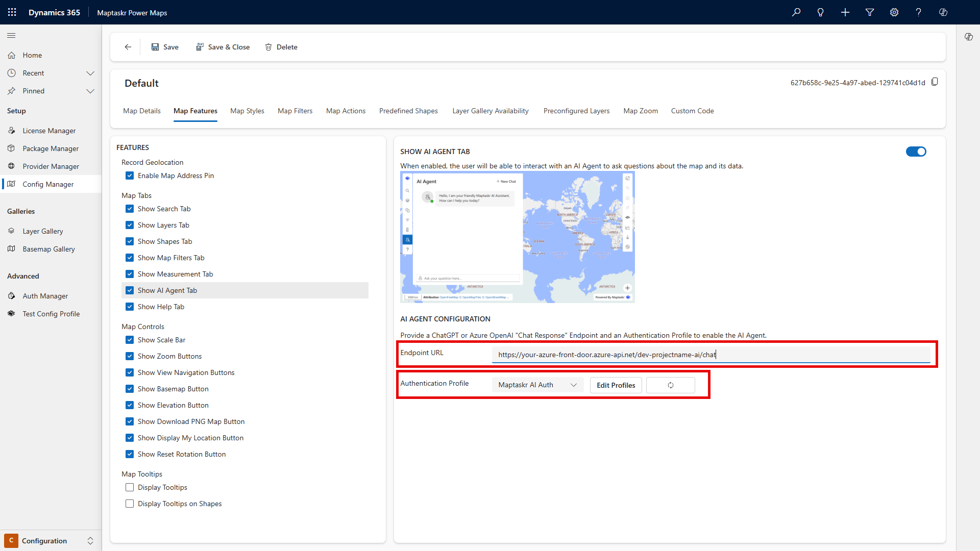This screenshot has width=980, height=551.
Task: Click the back arrow icon
Action: coord(128,47)
